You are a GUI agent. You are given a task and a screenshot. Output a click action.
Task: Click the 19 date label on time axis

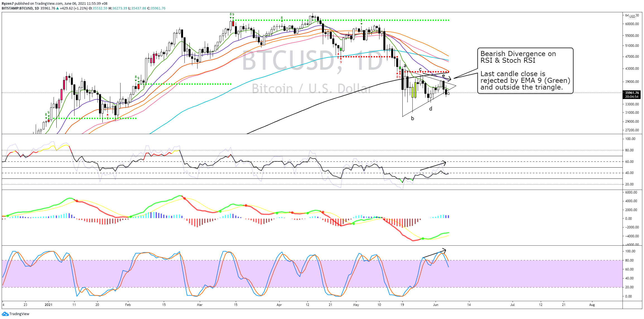point(402,305)
